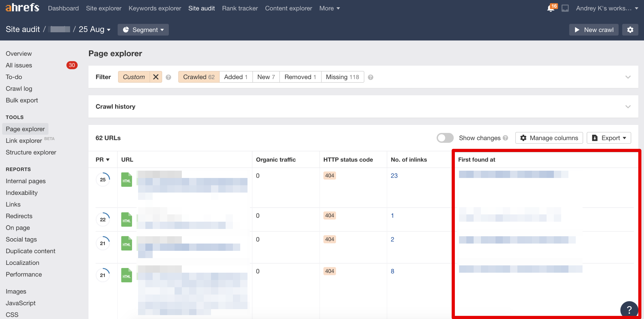
Task: Open Performance report
Action: 24,274
